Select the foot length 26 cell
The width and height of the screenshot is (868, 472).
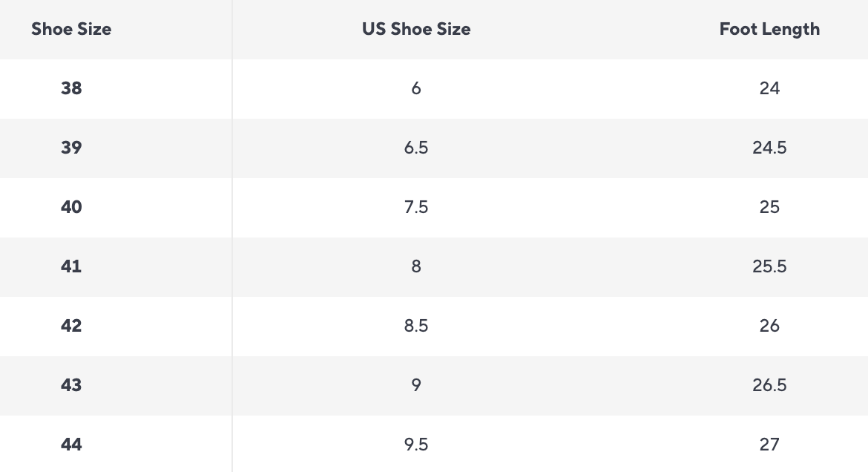pyautogui.click(x=769, y=326)
